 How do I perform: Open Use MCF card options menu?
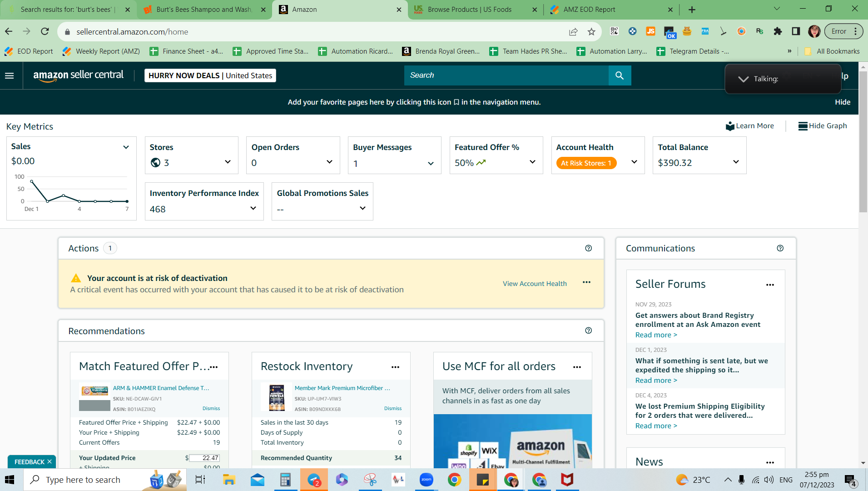pyautogui.click(x=577, y=367)
